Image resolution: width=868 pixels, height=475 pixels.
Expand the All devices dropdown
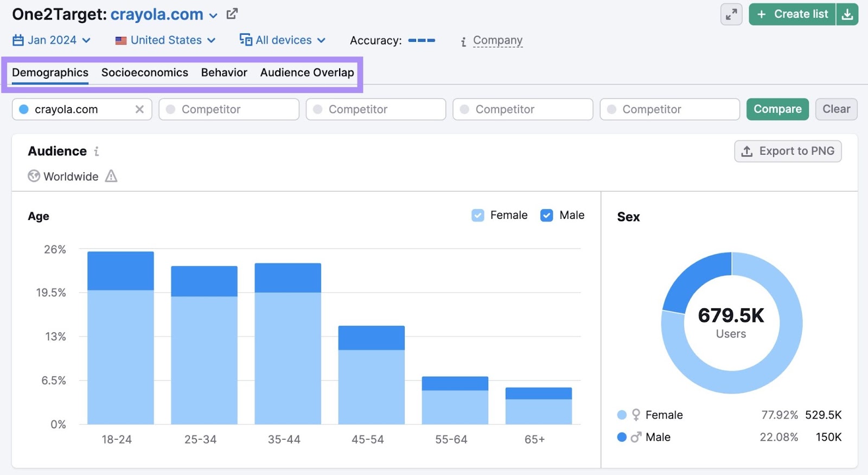pyautogui.click(x=283, y=41)
